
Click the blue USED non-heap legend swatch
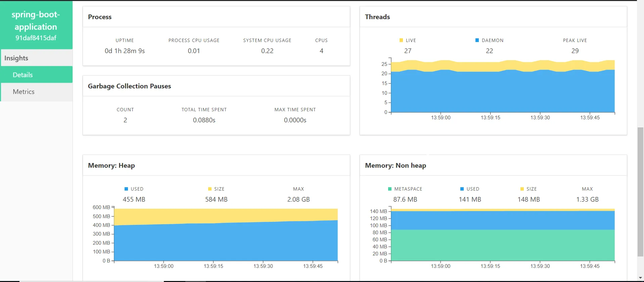click(x=462, y=189)
